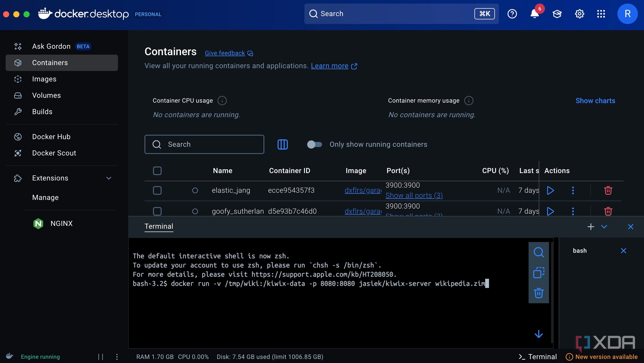Close the Terminal panel
The height and width of the screenshot is (363, 644).
630,227
